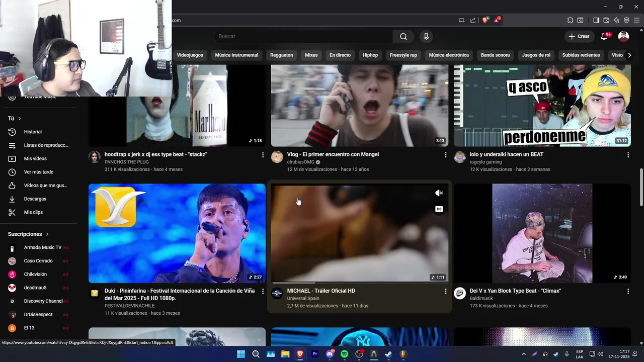Select the Videojuegos chip

(190, 55)
